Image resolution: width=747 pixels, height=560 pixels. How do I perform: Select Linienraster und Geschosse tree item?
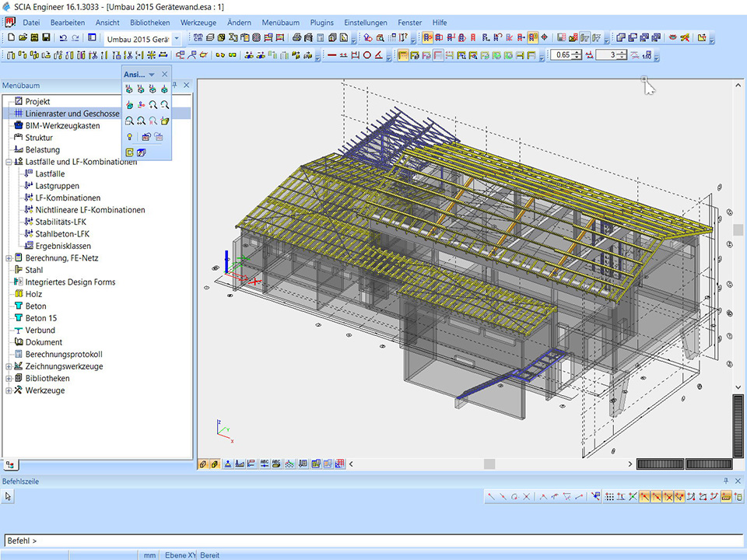point(72,114)
